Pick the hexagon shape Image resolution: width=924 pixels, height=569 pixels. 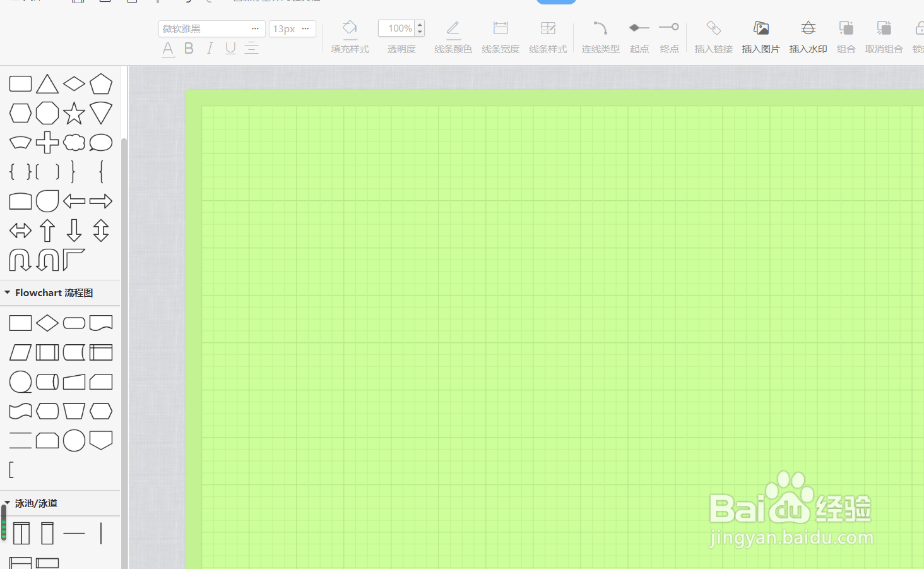[x=20, y=113]
